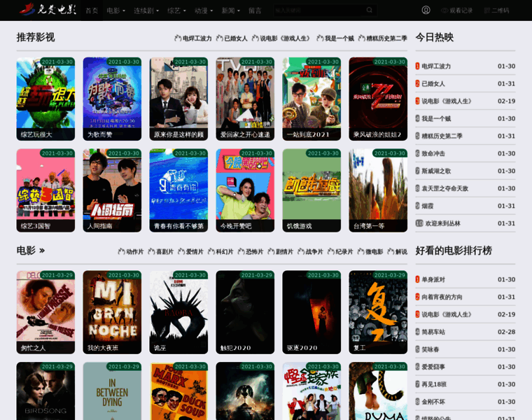Click flame icon beside 电焊工波力 tag
Image resolution: width=532 pixels, height=420 pixels.
tap(178, 38)
